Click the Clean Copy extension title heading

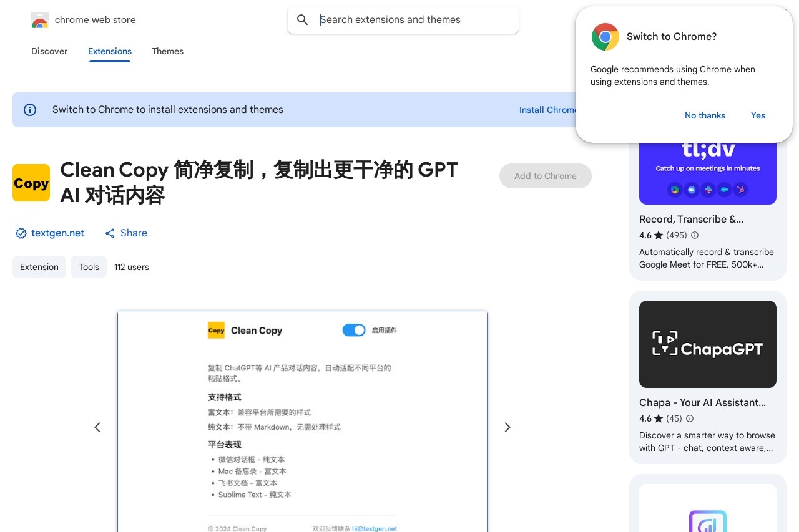[x=259, y=182]
